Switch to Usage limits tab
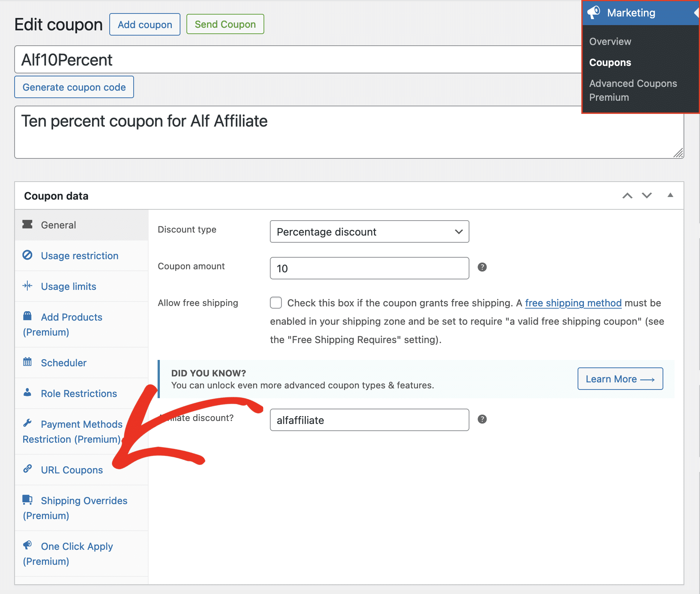The height and width of the screenshot is (594, 700). (82, 286)
